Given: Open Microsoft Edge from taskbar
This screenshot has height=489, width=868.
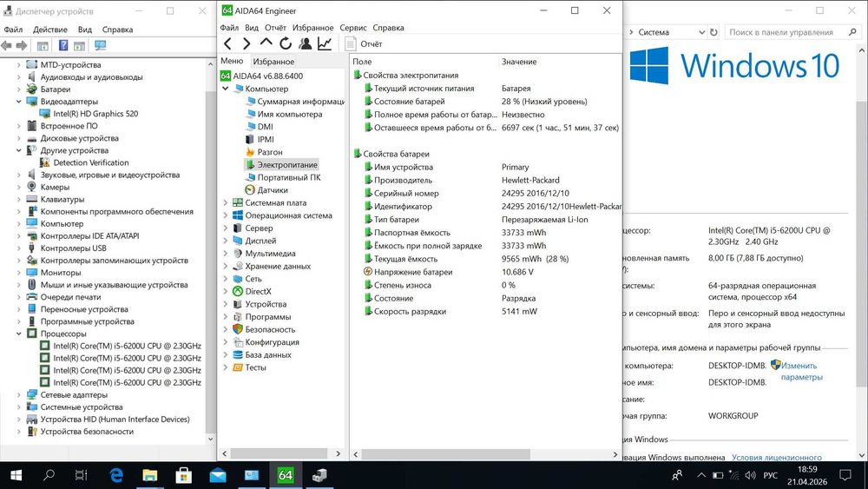Looking at the screenshot, I should [x=115, y=474].
